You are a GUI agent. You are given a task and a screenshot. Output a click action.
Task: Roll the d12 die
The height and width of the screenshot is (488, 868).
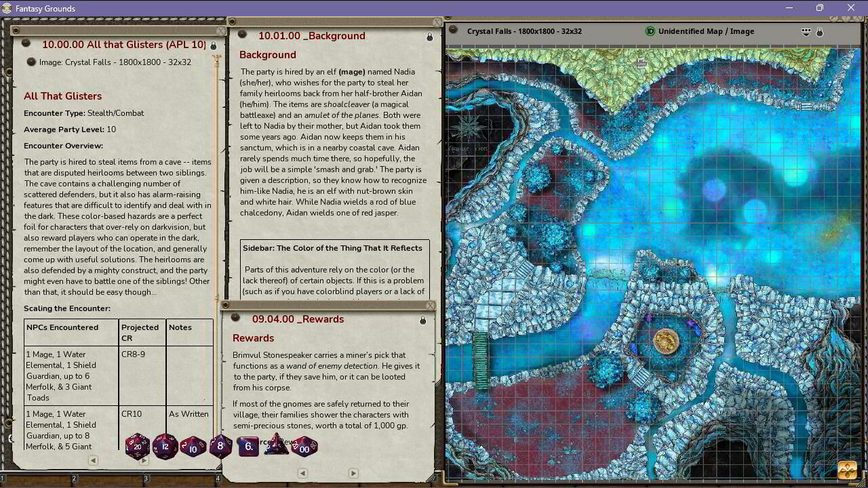[165, 445]
